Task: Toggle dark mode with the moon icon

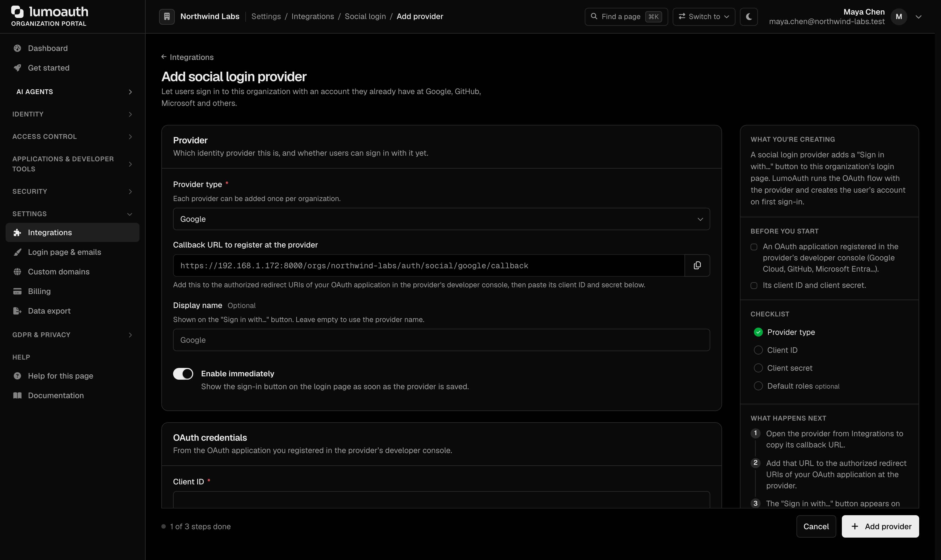Action: point(749,17)
